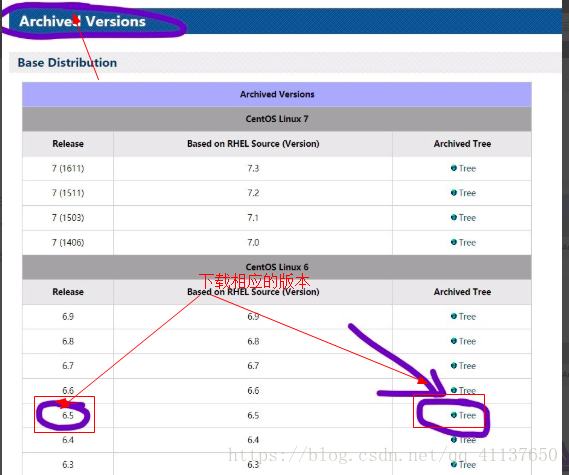The image size is (569, 475).
Task: Select RHEL source version cell '6.8'
Action: (253, 341)
